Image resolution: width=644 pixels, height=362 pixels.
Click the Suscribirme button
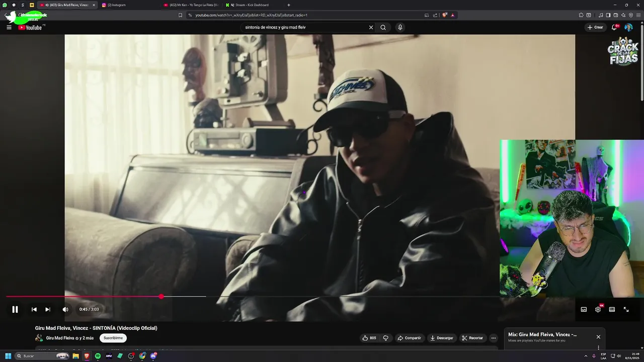pos(113,338)
